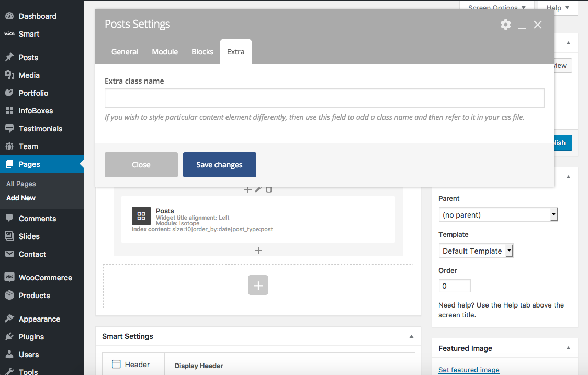588x375 pixels.
Task: Open the Parent page dropdown
Action: click(x=498, y=215)
